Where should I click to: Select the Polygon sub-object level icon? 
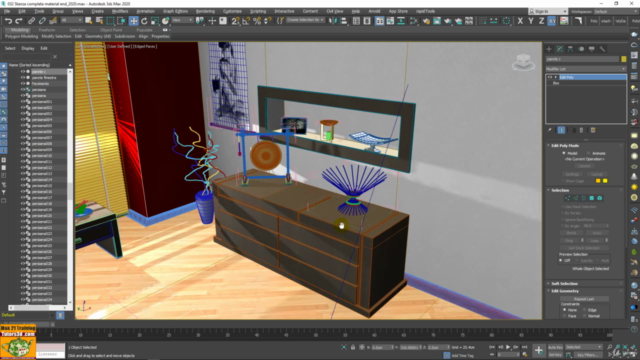pos(591,198)
